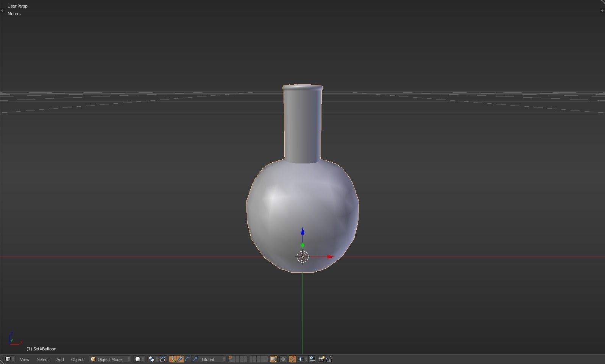This screenshot has height=364, width=605.
Task: Click the lock camera to layers icon
Action: tap(274, 359)
